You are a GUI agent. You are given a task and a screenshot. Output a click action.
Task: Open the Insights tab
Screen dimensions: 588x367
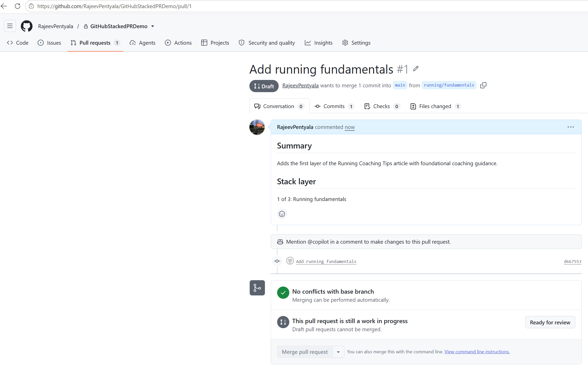(319, 43)
